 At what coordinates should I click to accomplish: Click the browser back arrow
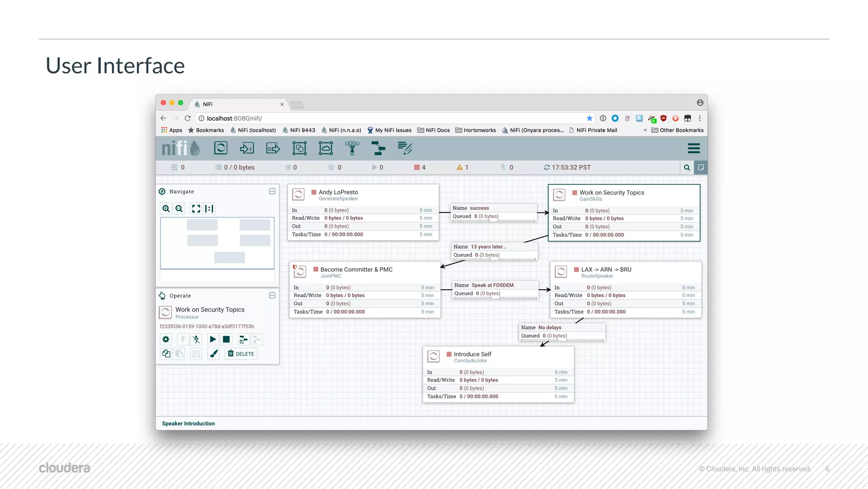click(164, 118)
